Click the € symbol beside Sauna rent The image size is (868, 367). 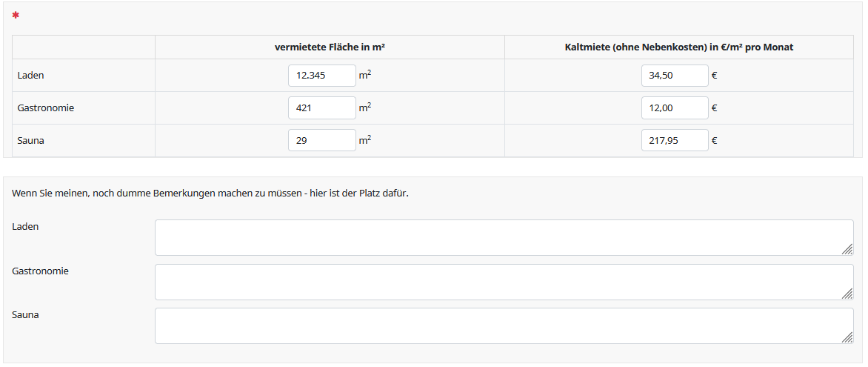click(714, 140)
